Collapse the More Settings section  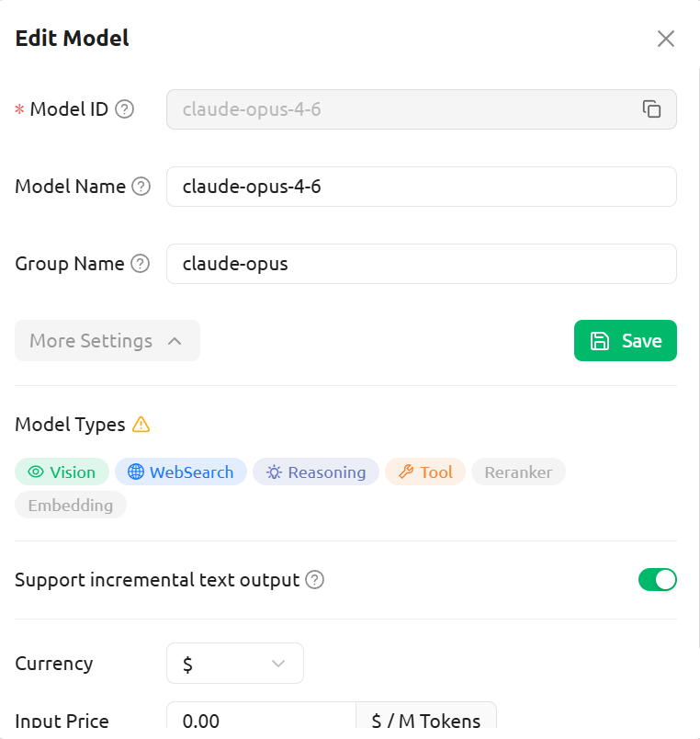point(107,341)
